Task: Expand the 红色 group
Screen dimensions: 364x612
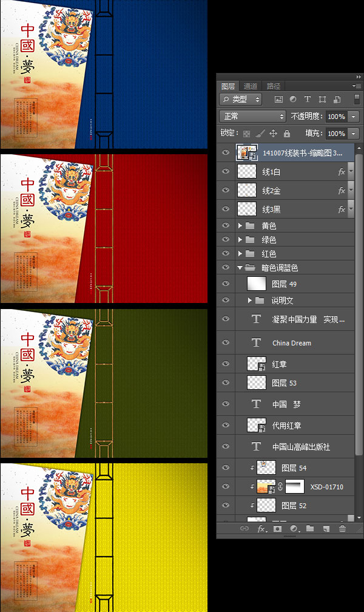Action: 240,254
